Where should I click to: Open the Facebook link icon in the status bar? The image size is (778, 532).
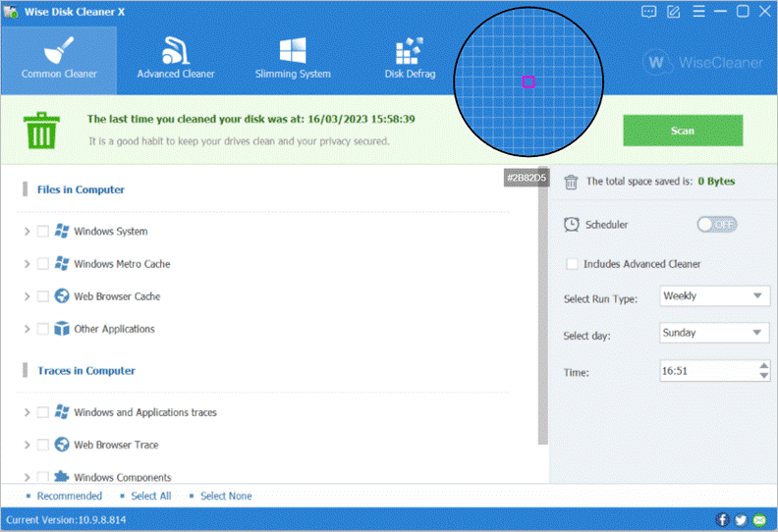[722, 519]
